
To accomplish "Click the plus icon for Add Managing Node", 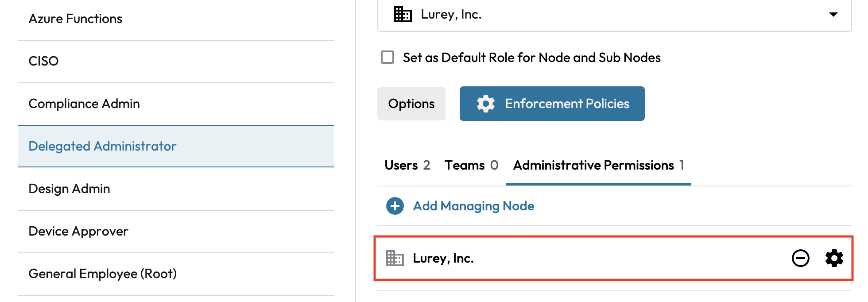I will [395, 206].
